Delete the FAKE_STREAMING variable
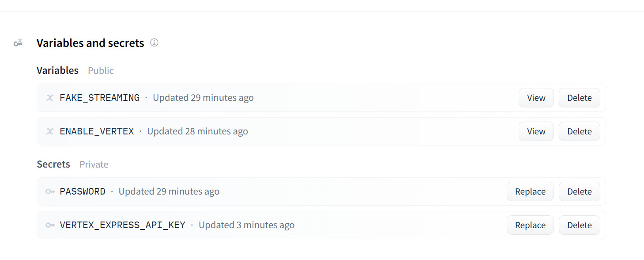Viewport: 644px width, 260px height. 579,98
